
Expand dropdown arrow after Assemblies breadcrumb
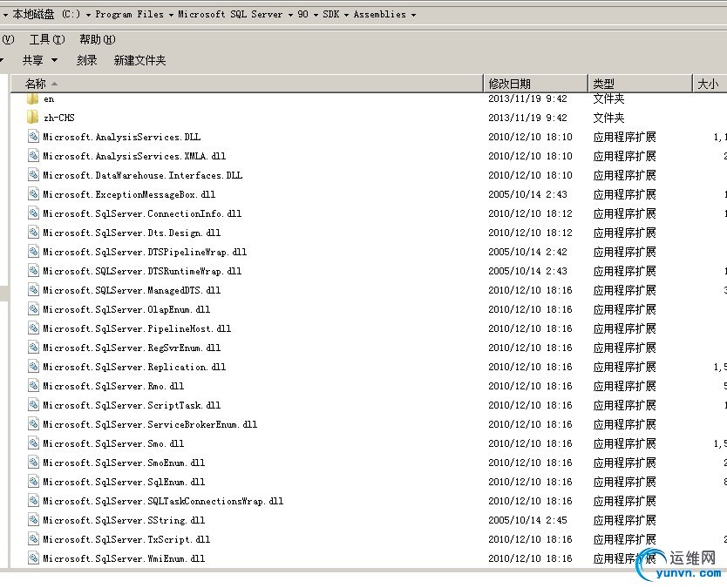[x=413, y=15]
